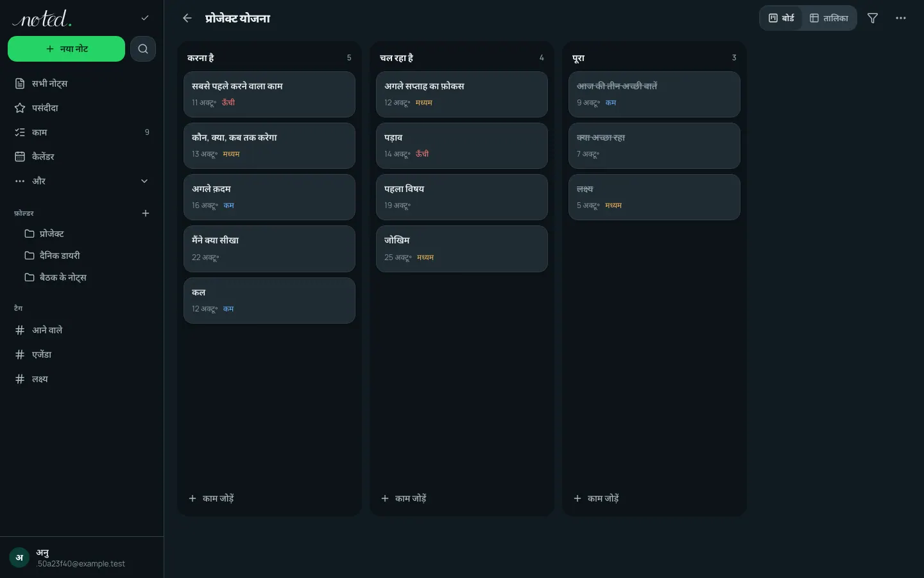Click the noted logo

(42, 19)
